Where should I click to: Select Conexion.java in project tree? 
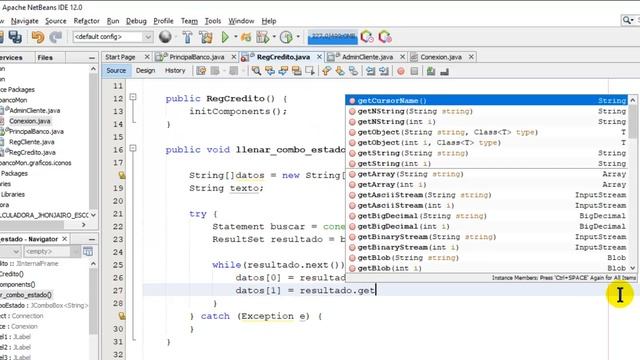pyautogui.click(x=30, y=121)
